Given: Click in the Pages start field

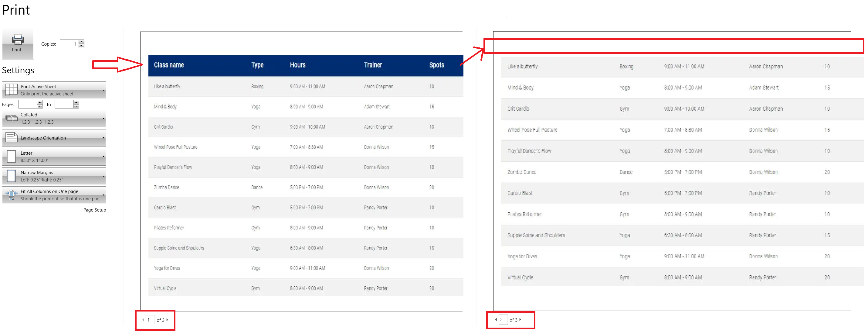Looking at the screenshot, I should tap(28, 104).
